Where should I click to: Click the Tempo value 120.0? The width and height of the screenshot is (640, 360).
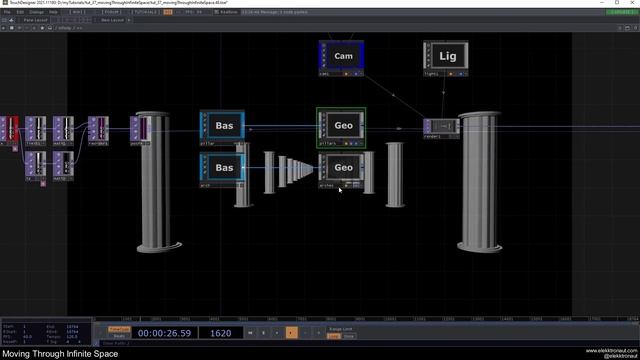[72, 337]
